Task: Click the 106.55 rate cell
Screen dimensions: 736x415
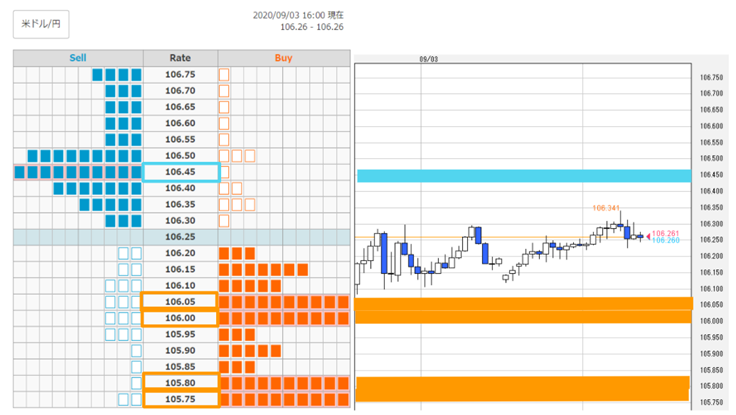Action: 180,139
